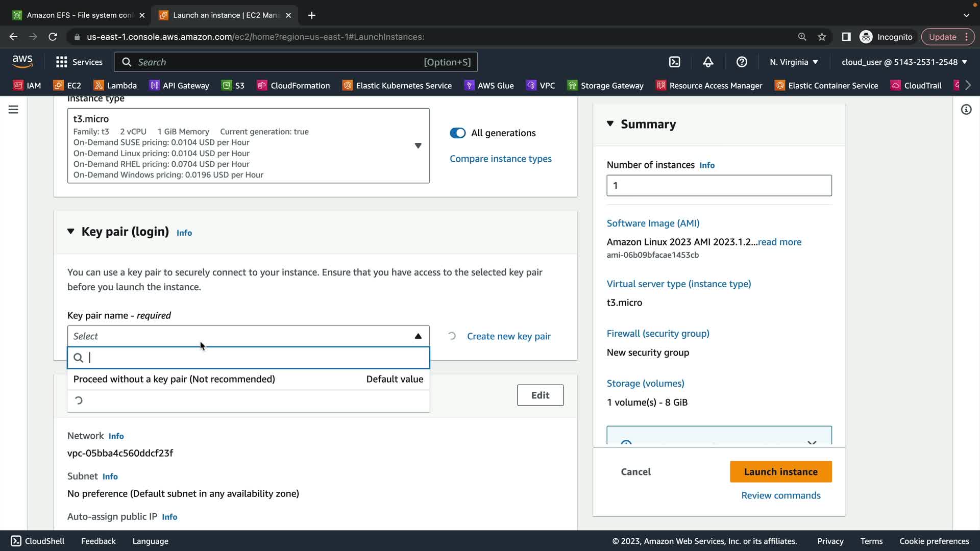Collapse the Key pair (login) section
The image size is (980, 551).
[71, 232]
